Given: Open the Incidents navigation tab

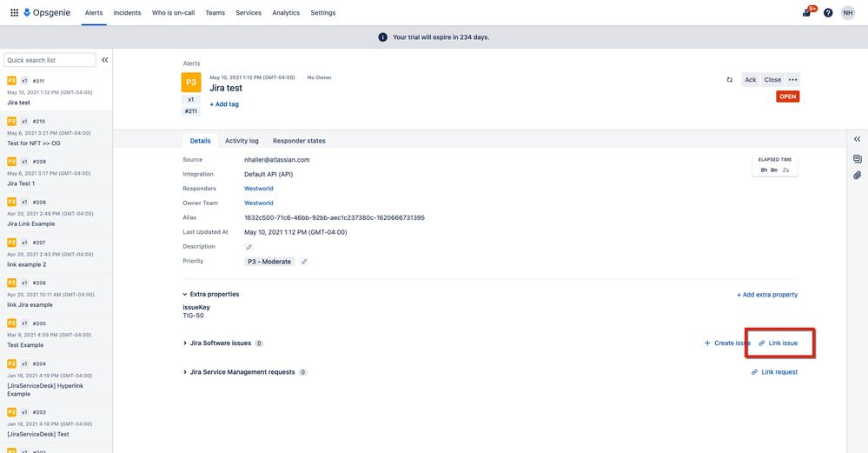Looking at the screenshot, I should pyautogui.click(x=128, y=13).
